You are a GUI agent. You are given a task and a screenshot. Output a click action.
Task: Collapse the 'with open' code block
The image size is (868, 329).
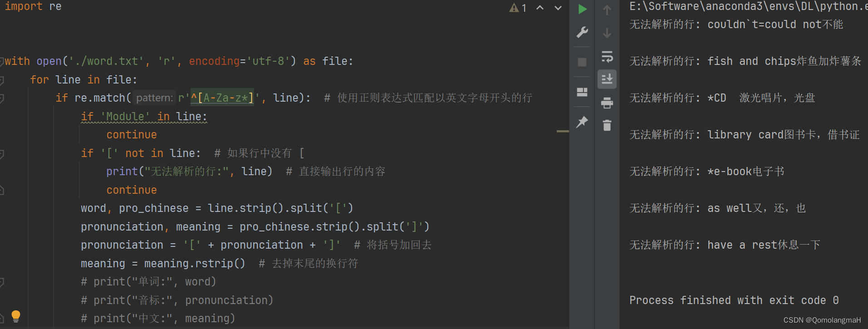coord(2,61)
